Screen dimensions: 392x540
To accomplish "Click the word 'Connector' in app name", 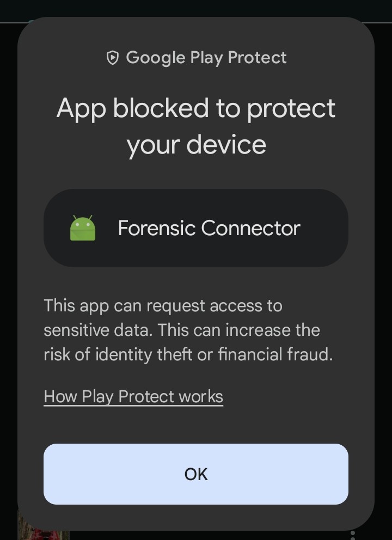I will pos(250,228).
